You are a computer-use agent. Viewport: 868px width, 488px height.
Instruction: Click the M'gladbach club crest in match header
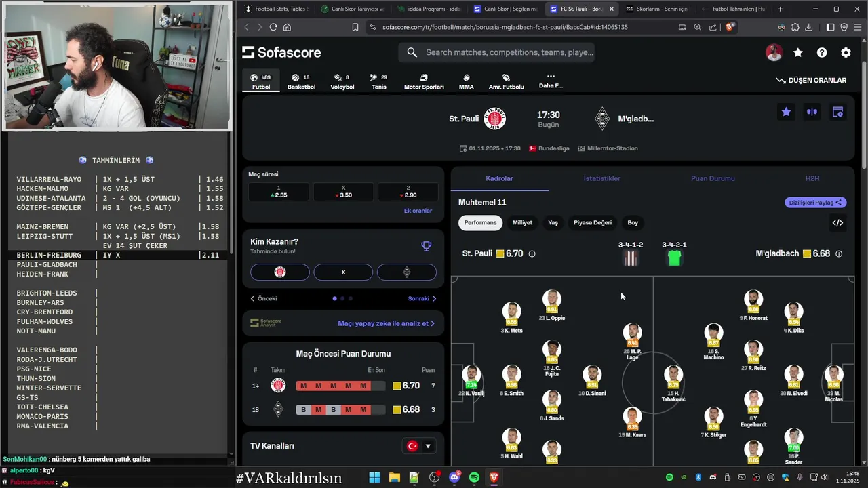coord(602,119)
